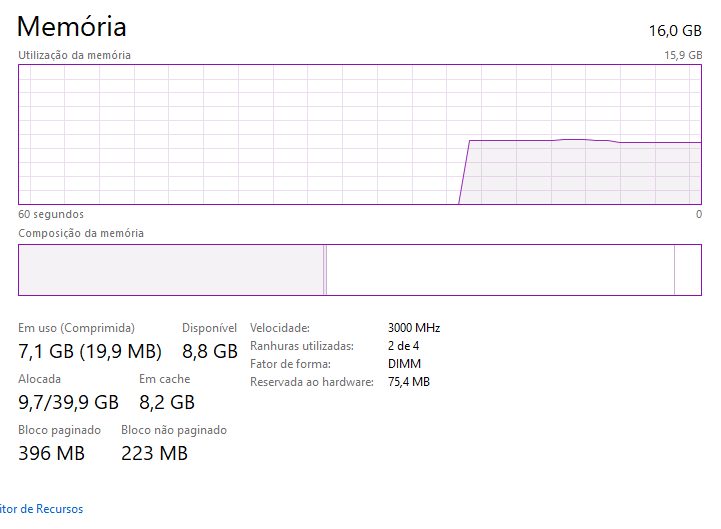Select the 396 MB paged pool value
The height and width of the screenshot is (529, 721).
tap(52, 453)
